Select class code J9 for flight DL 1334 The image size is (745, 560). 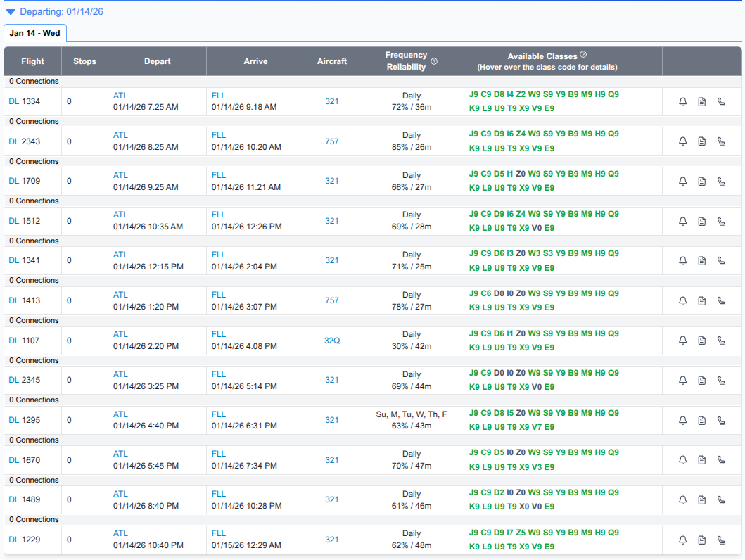coord(473,95)
